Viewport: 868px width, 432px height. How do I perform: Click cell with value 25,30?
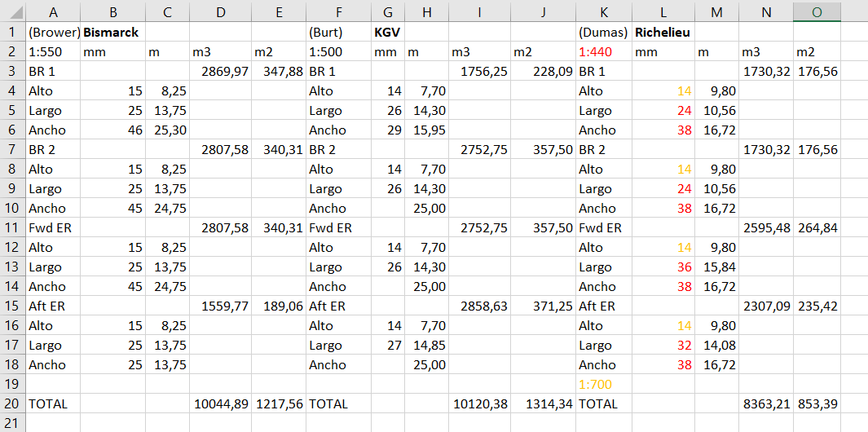click(167, 130)
